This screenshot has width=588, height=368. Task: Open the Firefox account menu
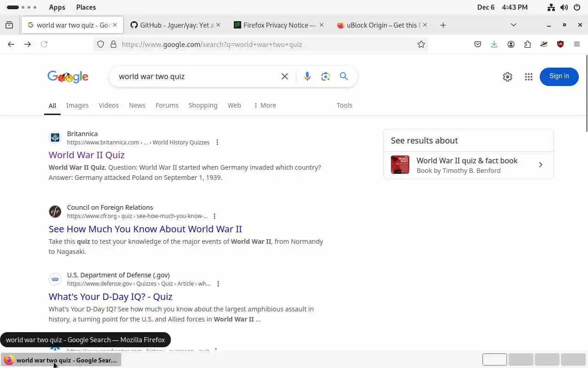[511, 44]
